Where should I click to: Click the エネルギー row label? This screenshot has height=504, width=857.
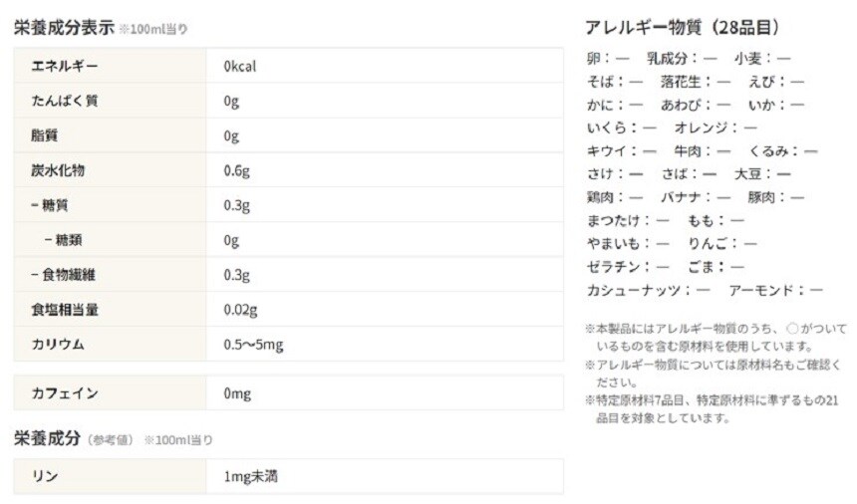[64, 66]
